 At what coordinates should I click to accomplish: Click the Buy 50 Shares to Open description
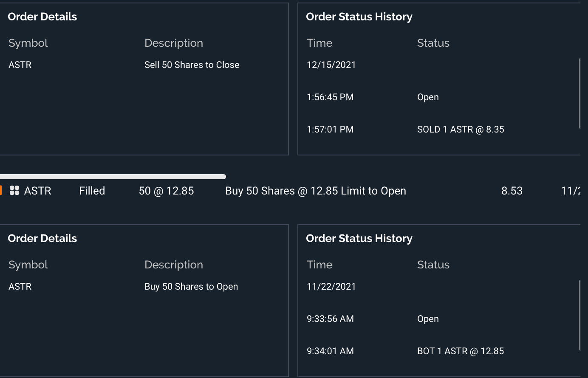click(x=191, y=287)
